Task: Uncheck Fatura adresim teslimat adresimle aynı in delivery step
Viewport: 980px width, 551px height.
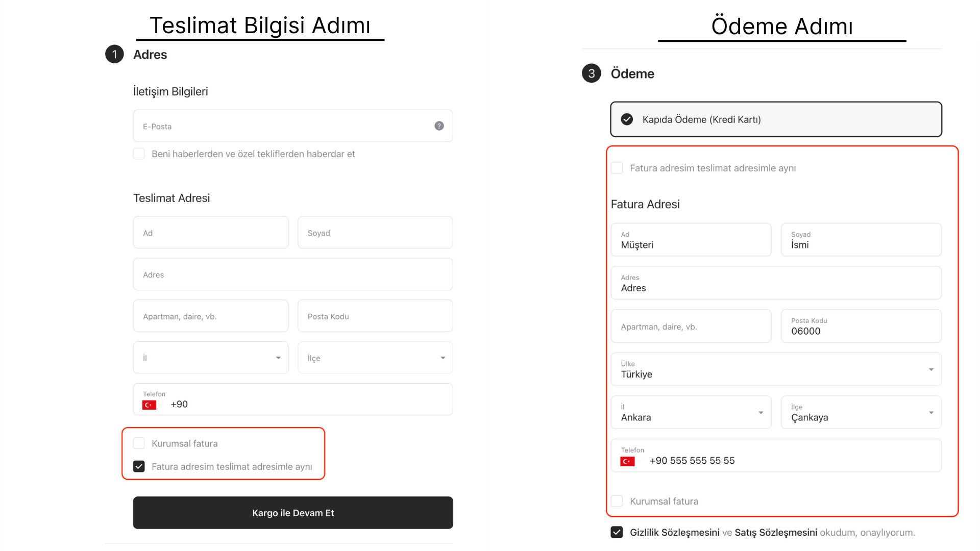Action: pos(139,466)
